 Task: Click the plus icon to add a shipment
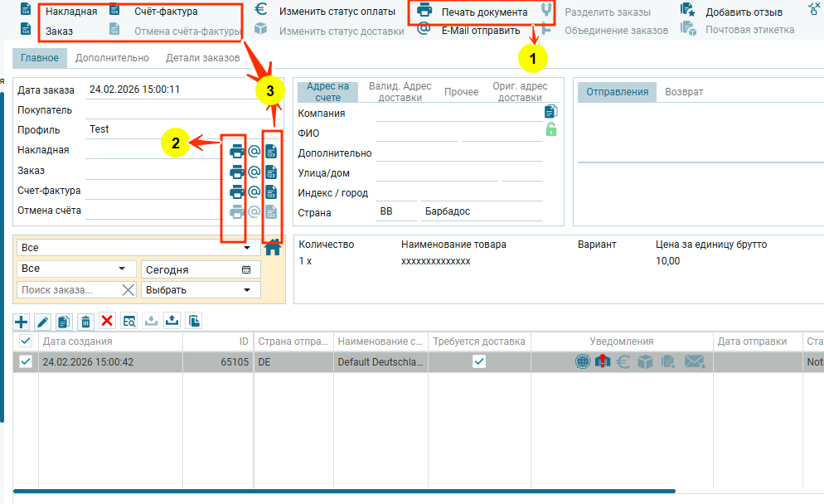(22, 321)
